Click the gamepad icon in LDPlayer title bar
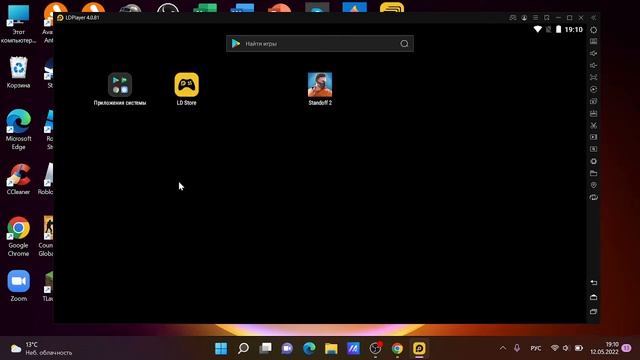The height and width of the screenshot is (360, 640). (x=513, y=18)
